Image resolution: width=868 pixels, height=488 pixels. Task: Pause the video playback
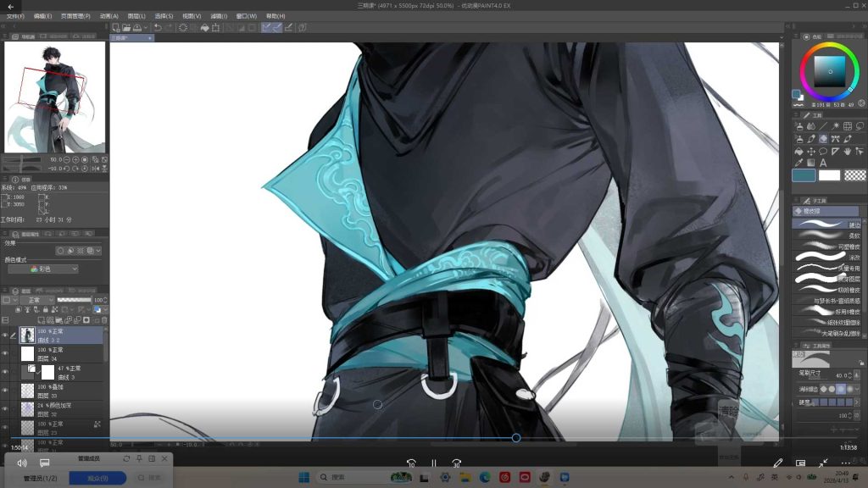pos(434,463)
